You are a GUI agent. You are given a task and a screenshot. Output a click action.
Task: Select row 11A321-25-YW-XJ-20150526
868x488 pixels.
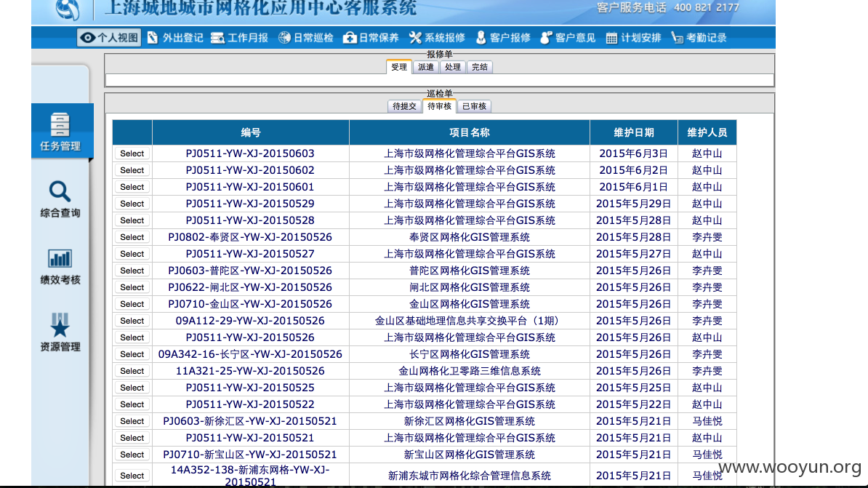tap(132, 371)
